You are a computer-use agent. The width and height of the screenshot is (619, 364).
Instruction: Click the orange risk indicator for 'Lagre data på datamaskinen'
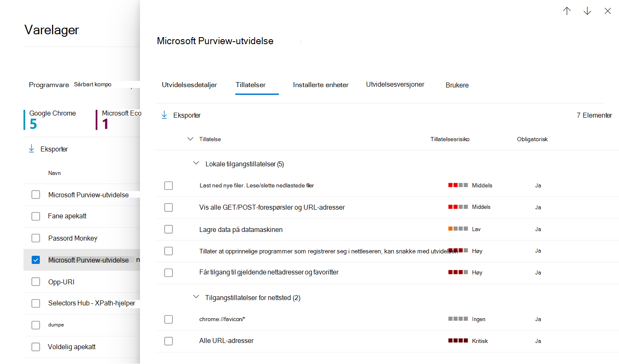pos(458,229)
